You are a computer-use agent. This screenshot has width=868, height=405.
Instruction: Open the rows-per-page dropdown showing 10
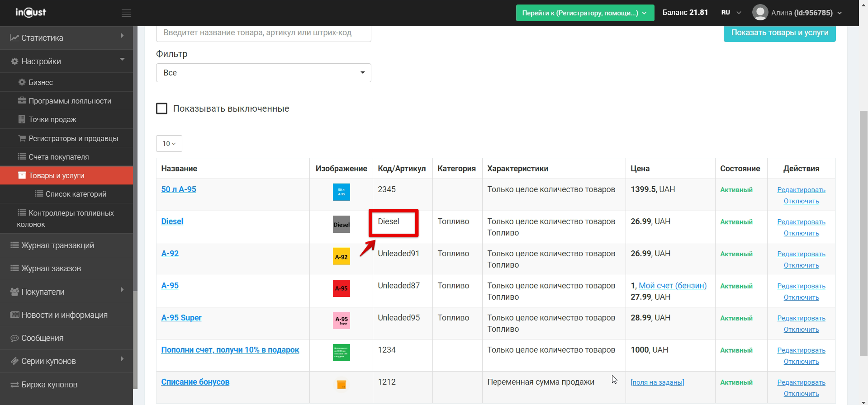tap(169, 144)
